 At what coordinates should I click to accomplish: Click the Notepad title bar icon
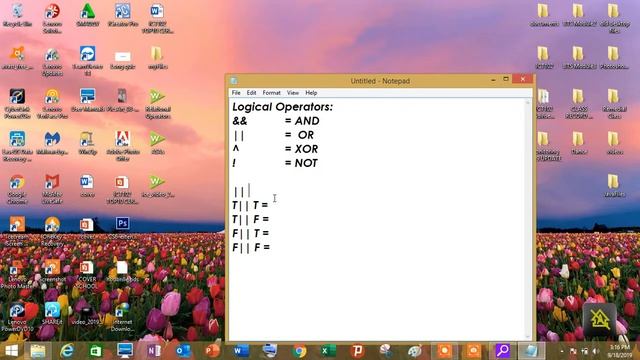tap(234, 81)
